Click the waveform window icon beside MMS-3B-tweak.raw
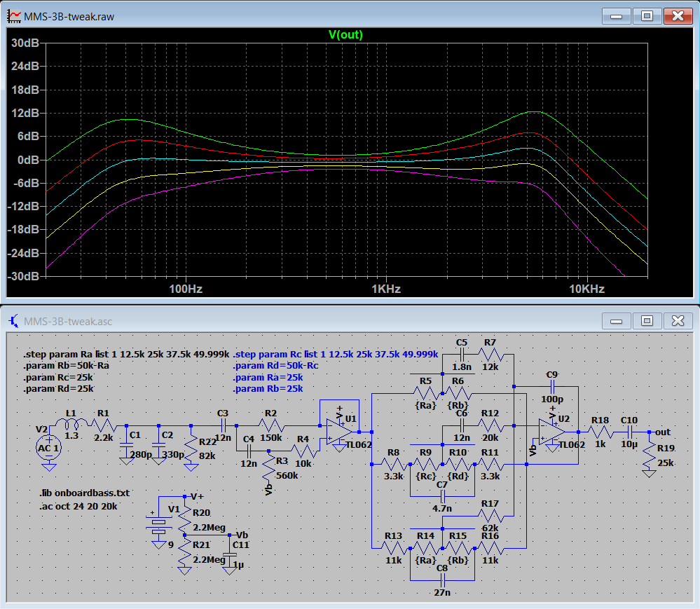Viewport: 700px width, 609px height. (14, 16)
